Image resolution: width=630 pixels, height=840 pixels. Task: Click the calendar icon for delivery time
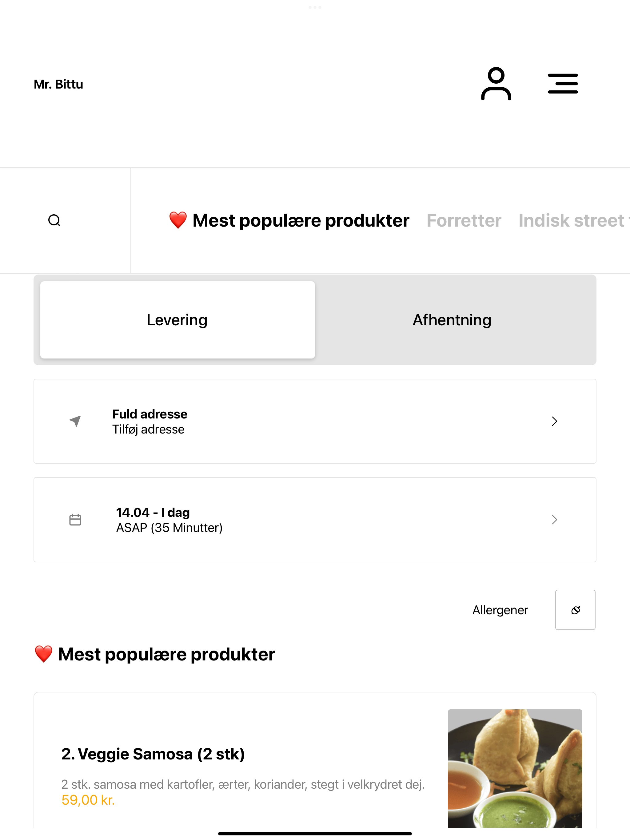pos(75,520)
